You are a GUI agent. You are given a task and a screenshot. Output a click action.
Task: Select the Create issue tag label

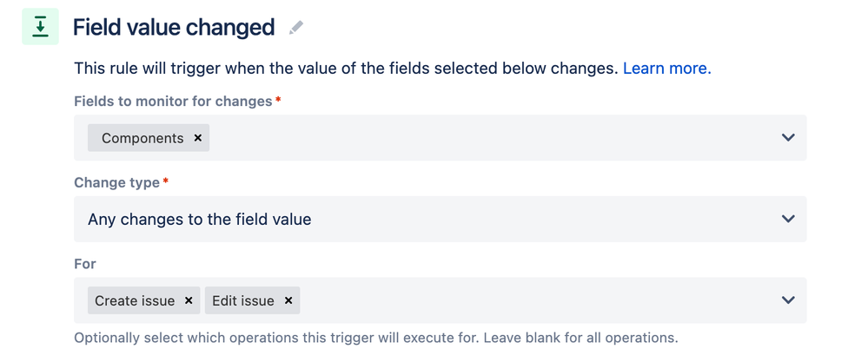tap(135, 300)
